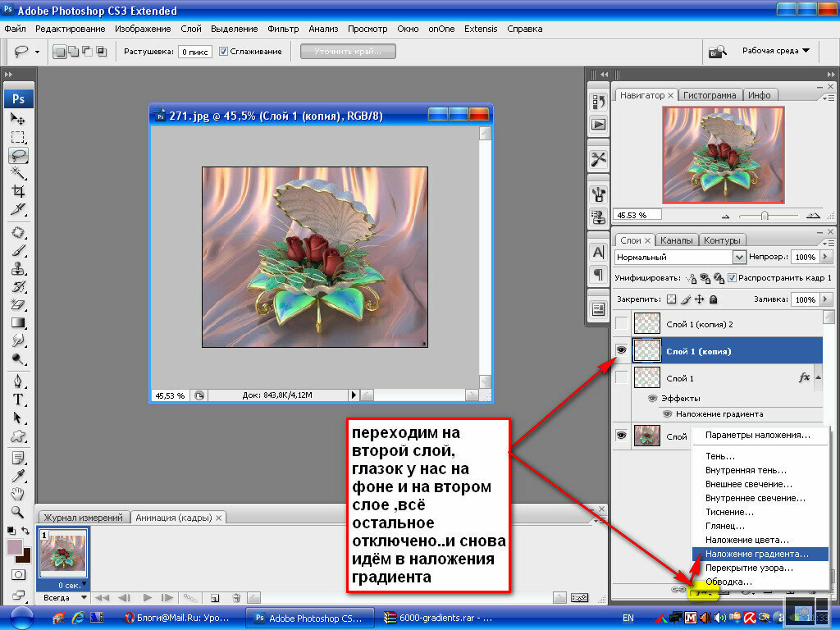The height and width of the screenshot is (630, 840).
Task: Delete selected animation frame with trash icon
Action: click(x=236, y=597)
